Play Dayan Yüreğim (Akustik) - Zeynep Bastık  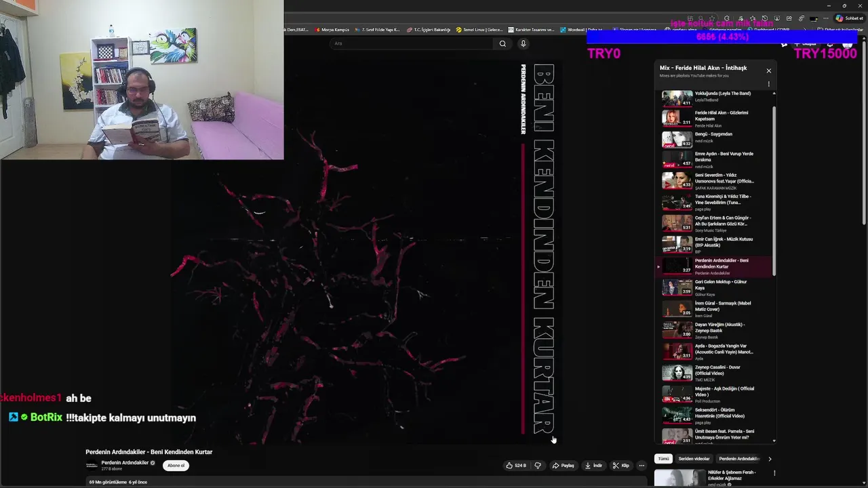click(x=715, y=330)
